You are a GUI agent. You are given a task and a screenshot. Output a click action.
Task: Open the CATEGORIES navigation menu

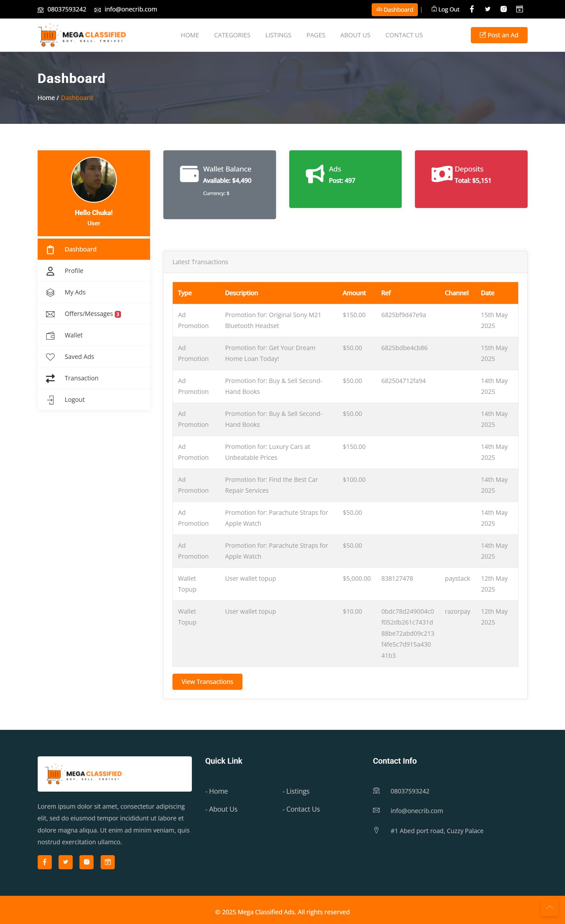point(232,35)
